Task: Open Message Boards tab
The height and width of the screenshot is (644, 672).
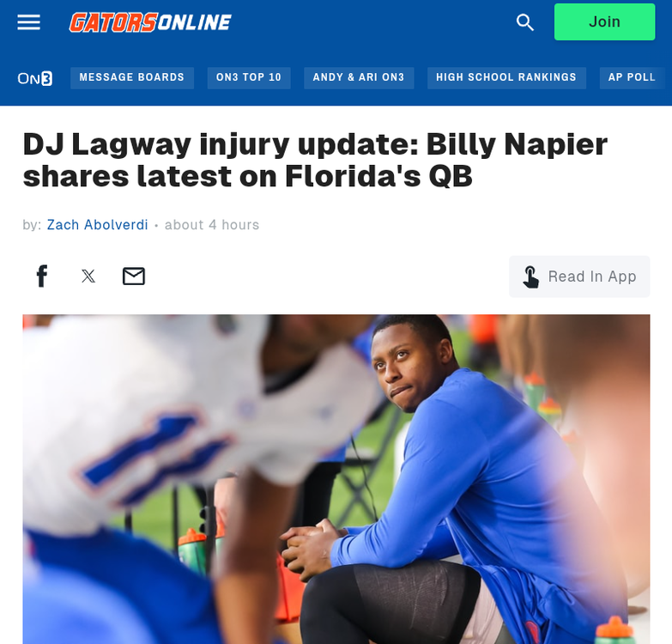Action: click(132, 77)
